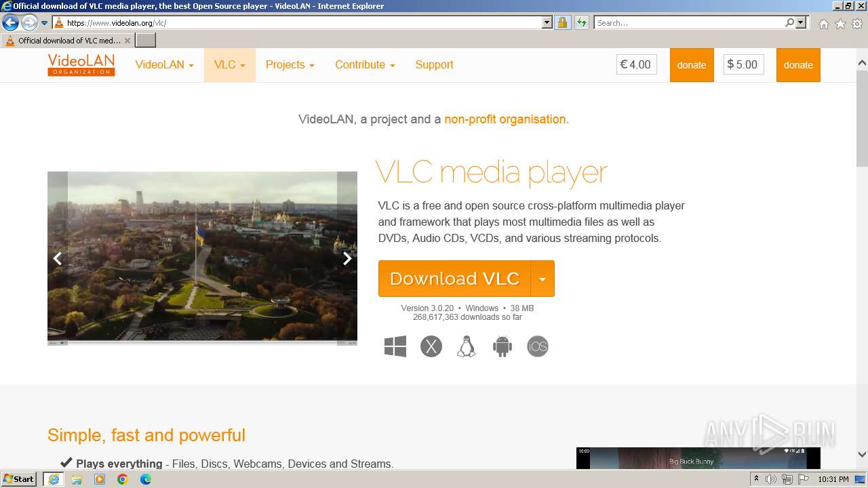Screen dimensions: 868x488
Task: Click donate button next to euro amount
Action: [692, 65]
